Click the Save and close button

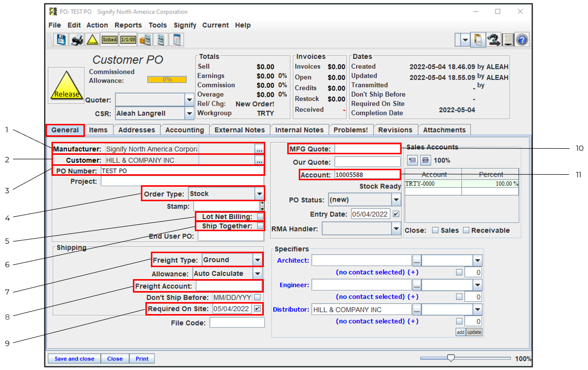pyautogui.click(x=74, y=359)
